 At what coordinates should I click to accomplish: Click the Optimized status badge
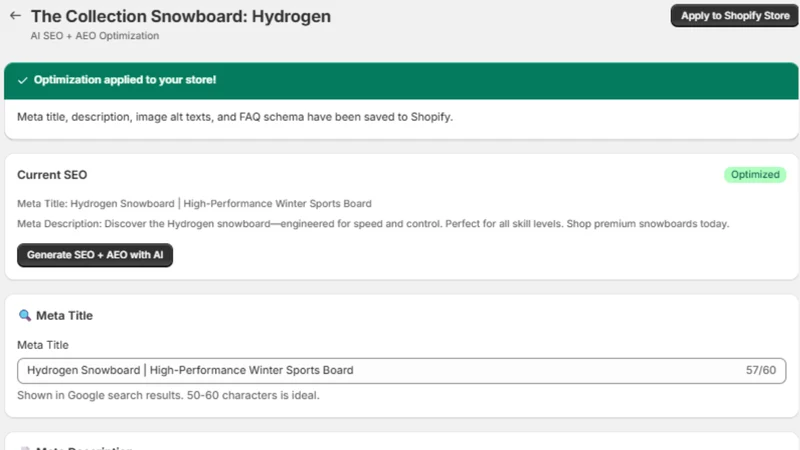point(755,174)
